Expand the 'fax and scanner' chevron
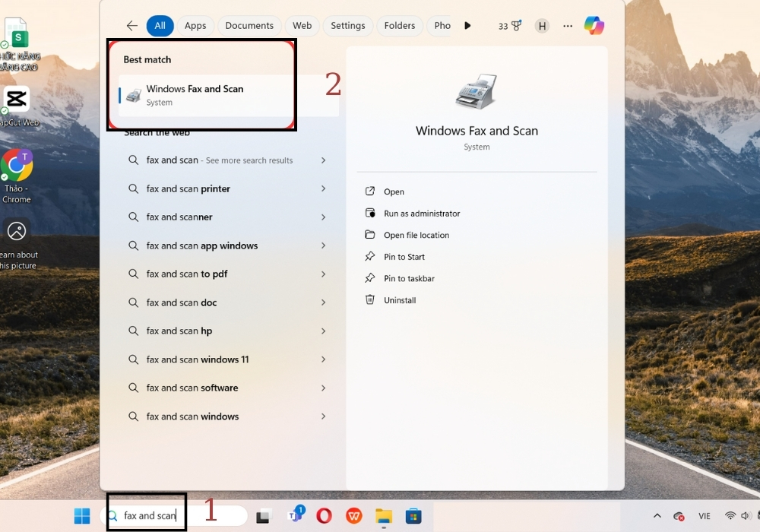 point(323,217)
